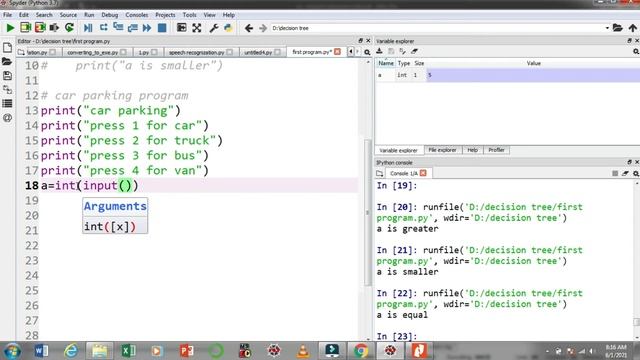Click the browse working directory folder icon
Viewport: 640px width, 360px height.
click(x=618, y=28)
